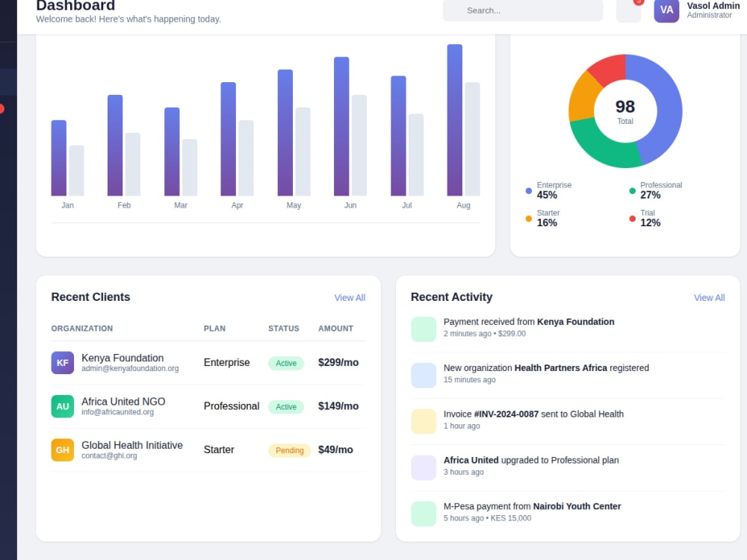Click the Health Partners Africa registration icon
This screenshot has height=560, width=747.
(x=424, y=376)
